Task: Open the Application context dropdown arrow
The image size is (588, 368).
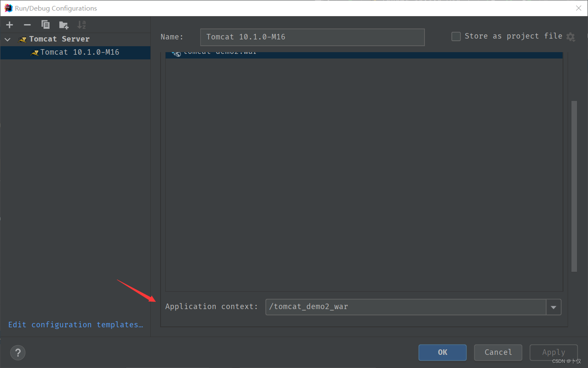Action: point(554,307)
